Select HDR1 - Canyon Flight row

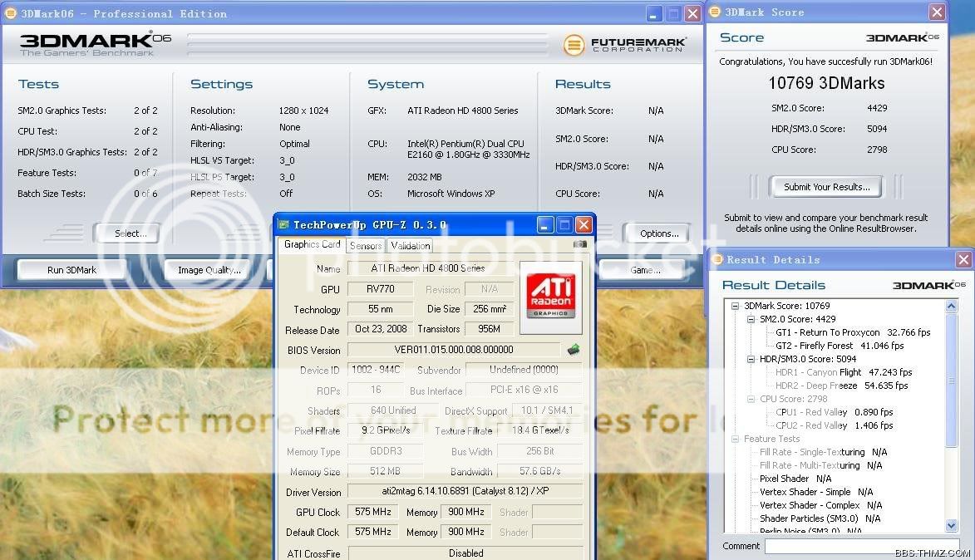[843, 372]
